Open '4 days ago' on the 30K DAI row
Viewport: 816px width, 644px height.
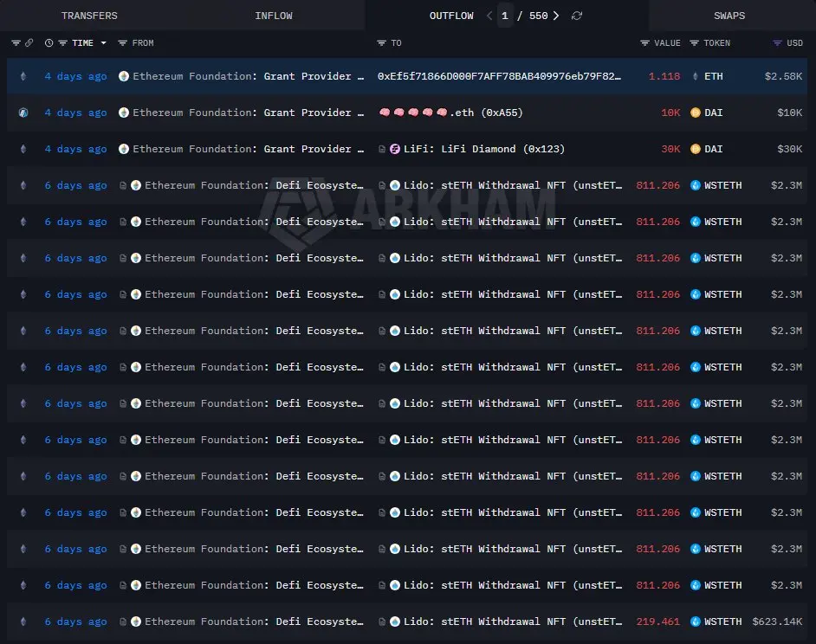click(76, 149)
